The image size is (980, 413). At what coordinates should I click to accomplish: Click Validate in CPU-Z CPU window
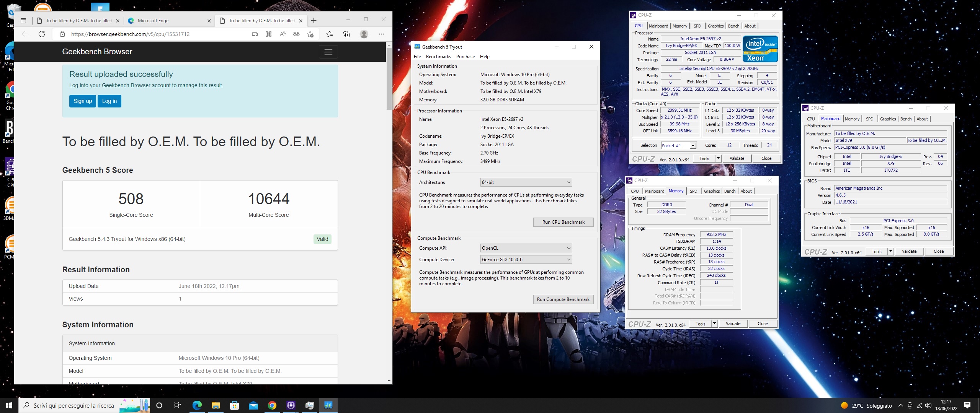coord(737,158)
